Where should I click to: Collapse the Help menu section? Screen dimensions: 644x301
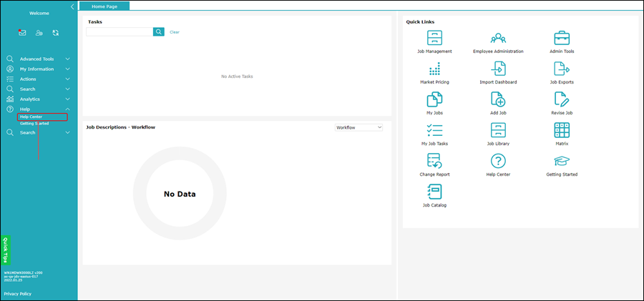point(67,109)
